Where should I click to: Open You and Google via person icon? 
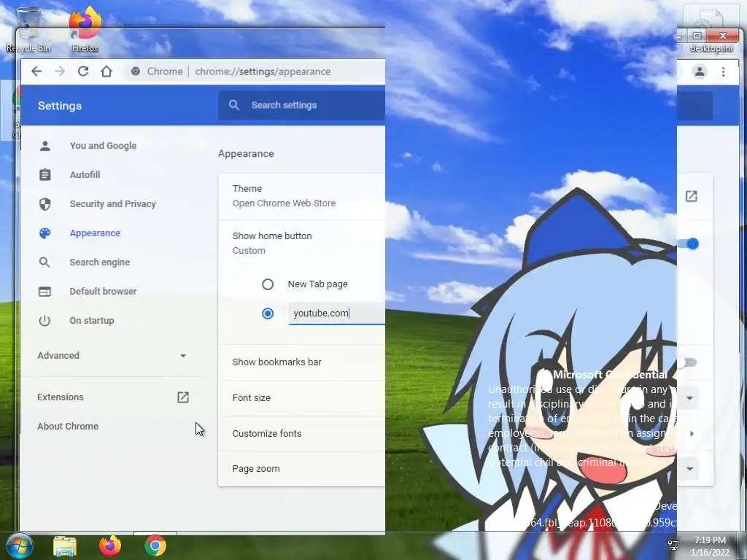(44, 146)
